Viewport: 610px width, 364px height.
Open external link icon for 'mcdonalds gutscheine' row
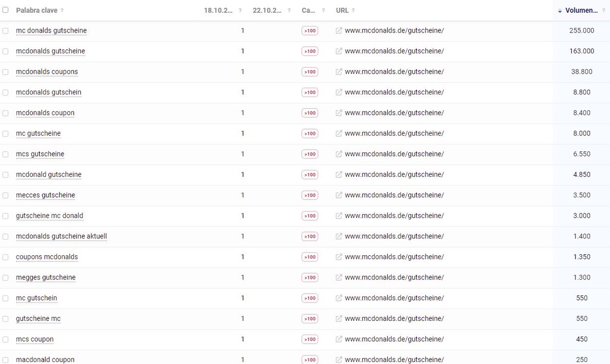pyautogui.click(x=339, y=51)
